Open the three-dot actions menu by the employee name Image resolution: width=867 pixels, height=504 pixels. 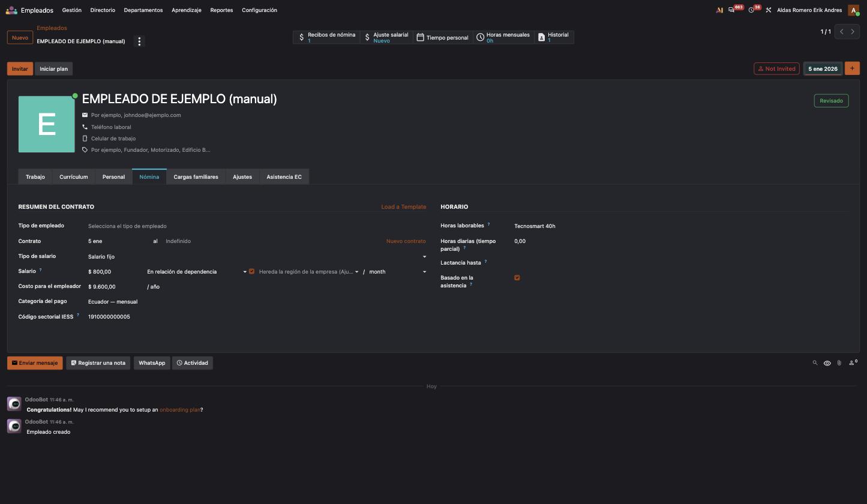139,41
